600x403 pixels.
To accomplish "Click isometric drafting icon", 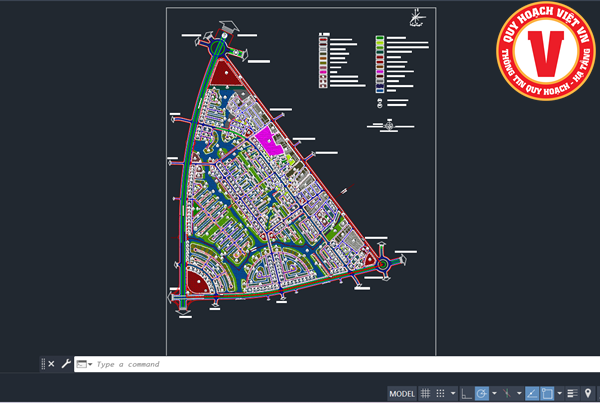I will click(x=507, y=393).
